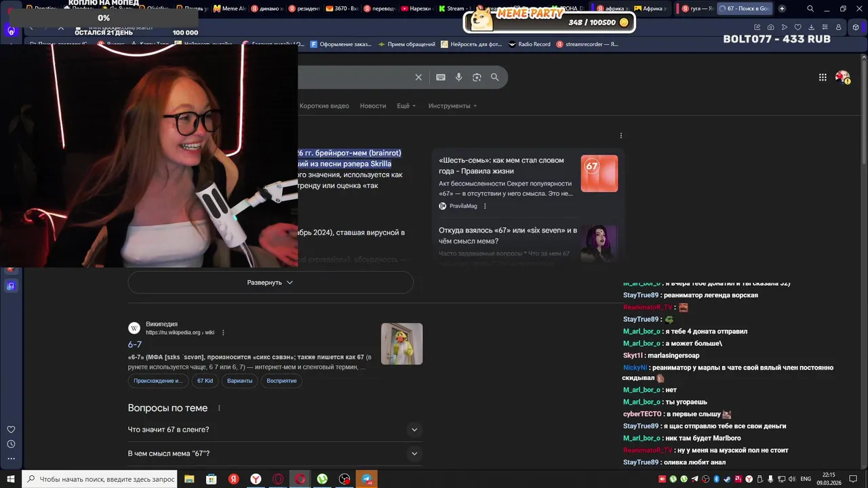868x488 pixels.
Task: Open streamrecorder bookmark
Action: pyautogui.click(x=587, y=44)
